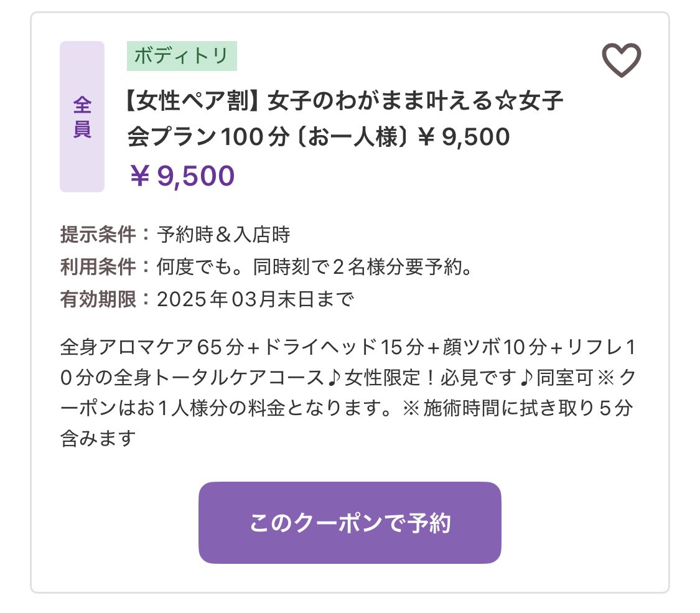Image resolution: width=700 pixels, height=613 pixels.
Task: Select the 予約時＆入店時 text
Action: [x=223, y=235]
